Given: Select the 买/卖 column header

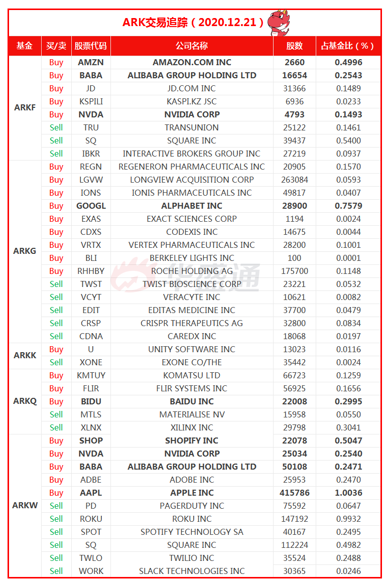Looking at the screenshot, I should pos(56,46).
